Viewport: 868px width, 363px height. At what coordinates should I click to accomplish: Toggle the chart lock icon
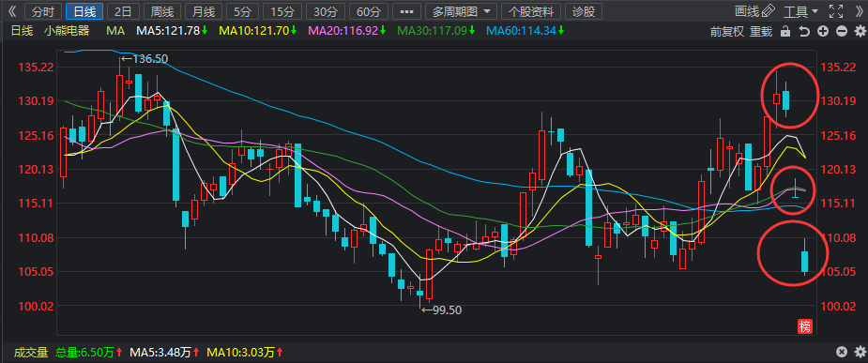pos(784,32)
